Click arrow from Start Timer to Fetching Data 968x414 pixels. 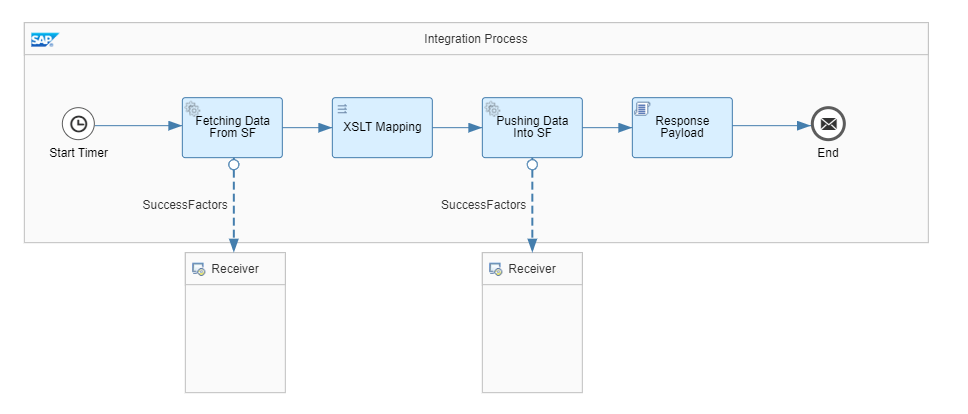point(138,126)
